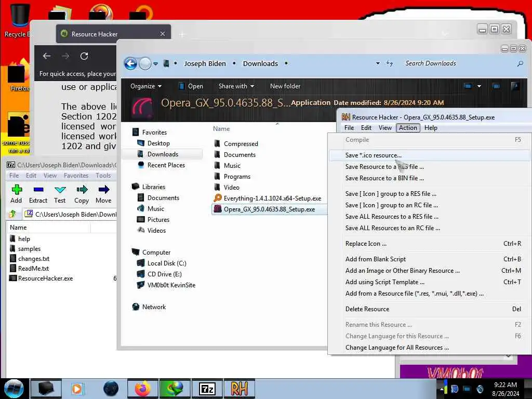Screen dimensions: 532x399
Task: Go up one folder in 7-Zip
Action: click(12, 214)
